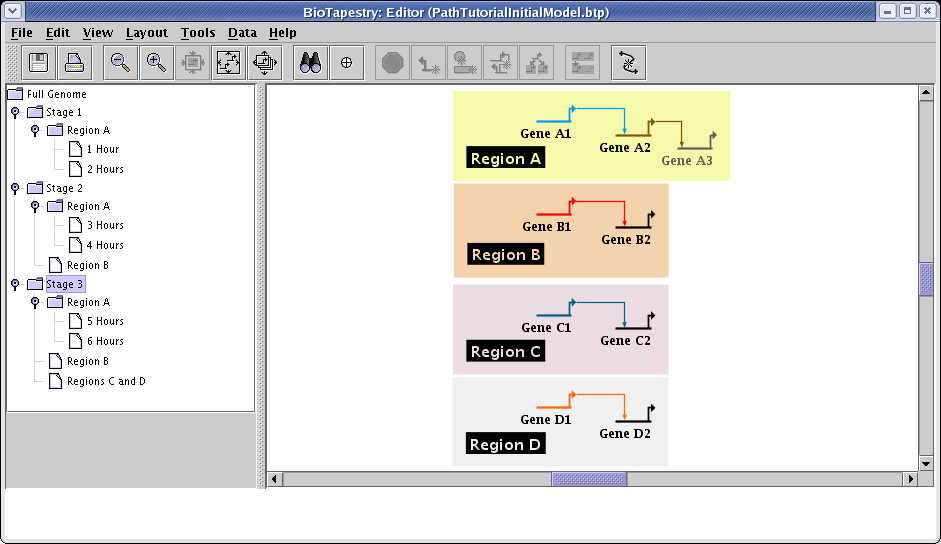
Task: Open the Layout menu
Action: [146, 33]
